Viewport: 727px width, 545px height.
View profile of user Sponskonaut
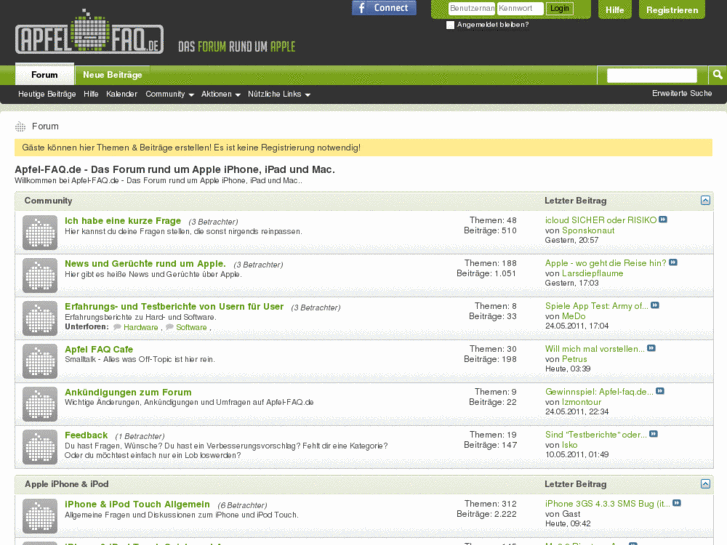588,231
